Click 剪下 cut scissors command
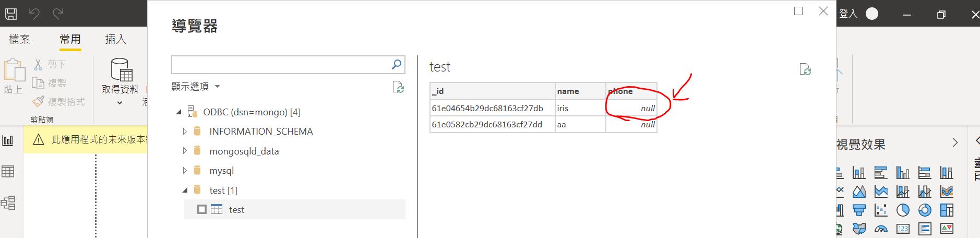Screen dimensions: 980x238 pos(50,64)
